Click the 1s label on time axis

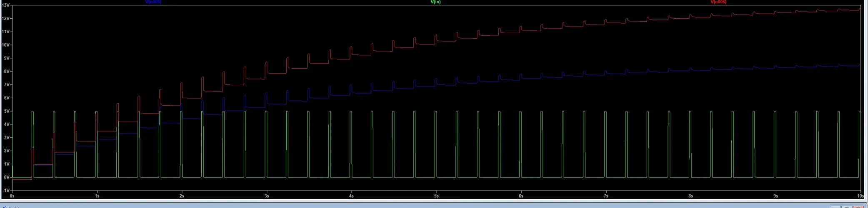click(x=97, y=196)
